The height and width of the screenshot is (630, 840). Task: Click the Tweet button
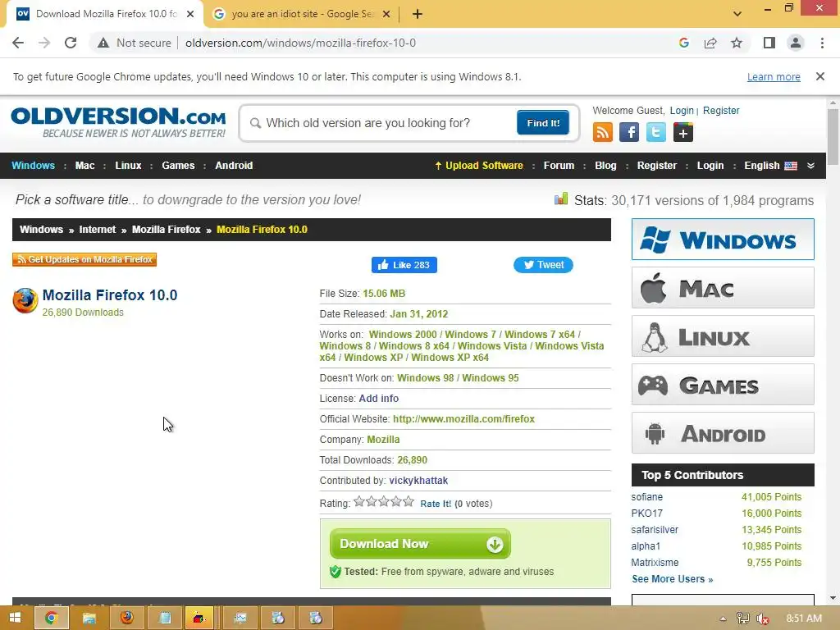pos(543,265)
